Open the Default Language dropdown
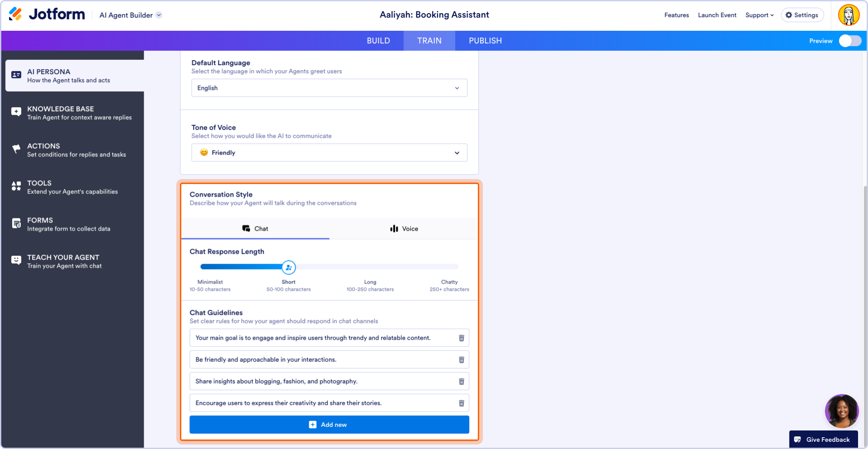Viewport: 868px width, 449px height. click(x=329, y=88)
